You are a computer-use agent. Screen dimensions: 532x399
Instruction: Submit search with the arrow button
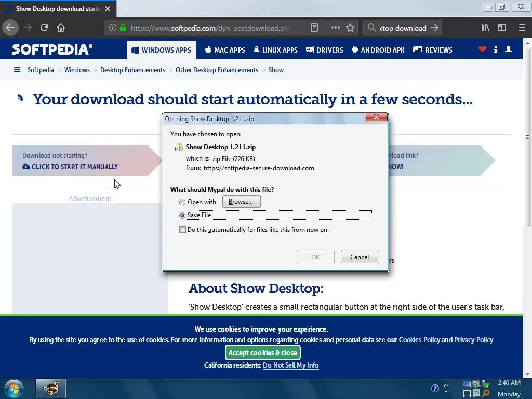click(434, 28)
